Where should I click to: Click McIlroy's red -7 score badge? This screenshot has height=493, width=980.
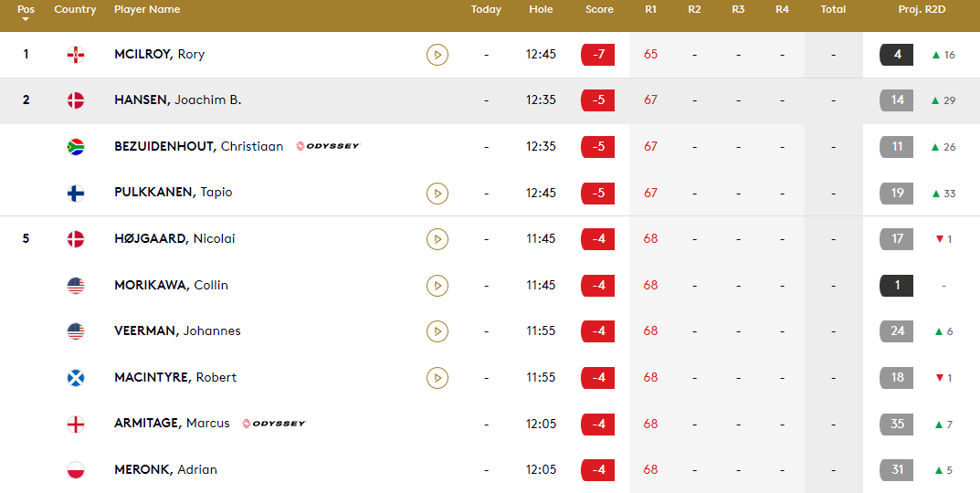tap(598, 55)
